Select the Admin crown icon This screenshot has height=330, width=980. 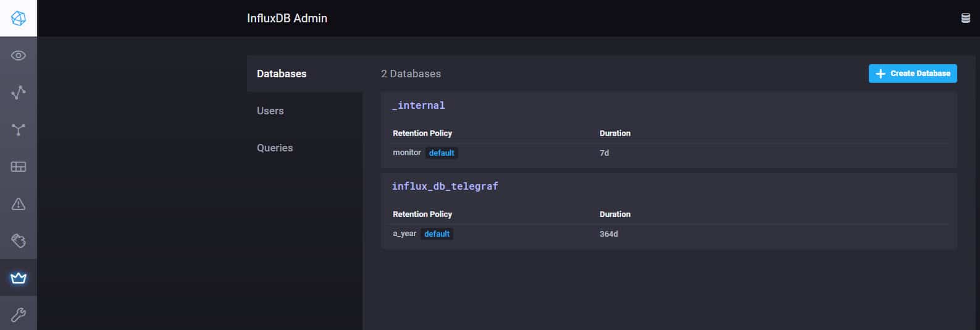(19, 278)
